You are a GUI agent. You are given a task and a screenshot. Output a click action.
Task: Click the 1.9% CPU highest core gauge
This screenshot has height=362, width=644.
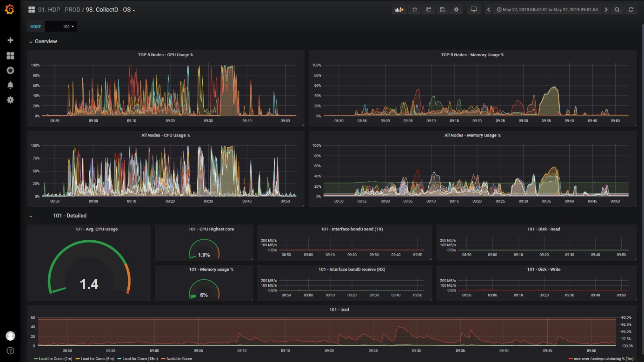click(204, 255)
